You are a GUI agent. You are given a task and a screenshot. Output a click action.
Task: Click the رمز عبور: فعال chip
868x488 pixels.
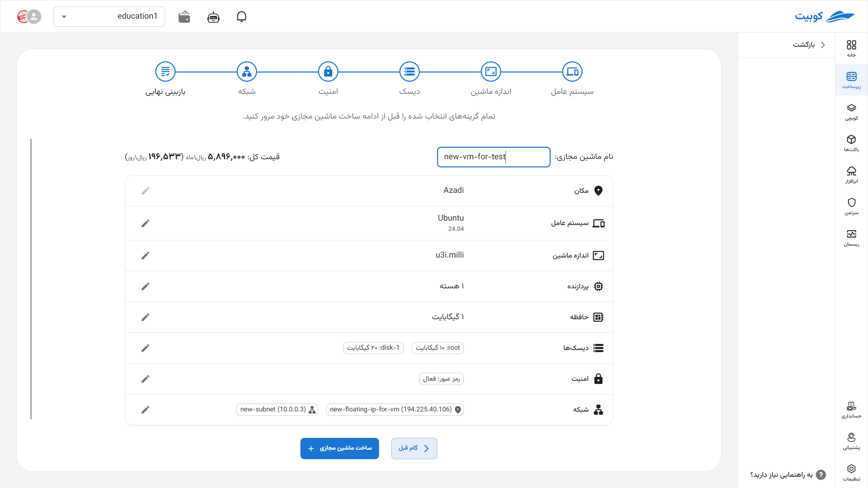coord(441,379)
